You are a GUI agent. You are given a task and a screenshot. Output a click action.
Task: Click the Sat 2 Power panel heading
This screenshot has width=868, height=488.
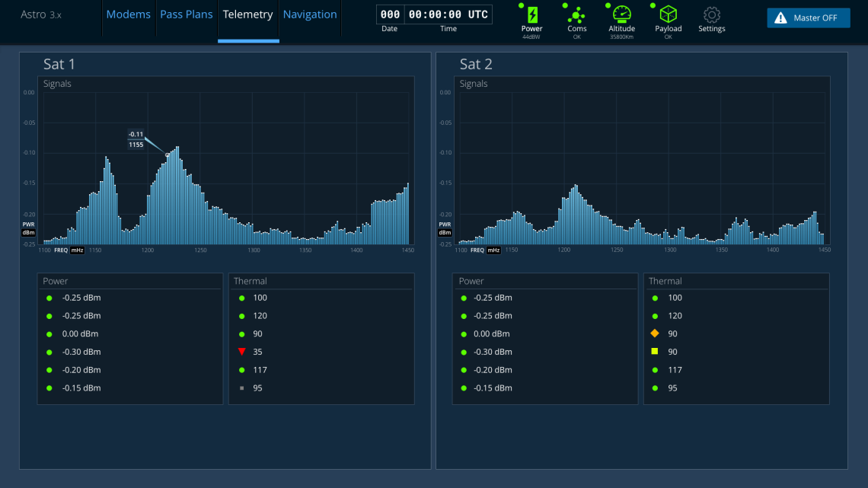tap(471, 281)
